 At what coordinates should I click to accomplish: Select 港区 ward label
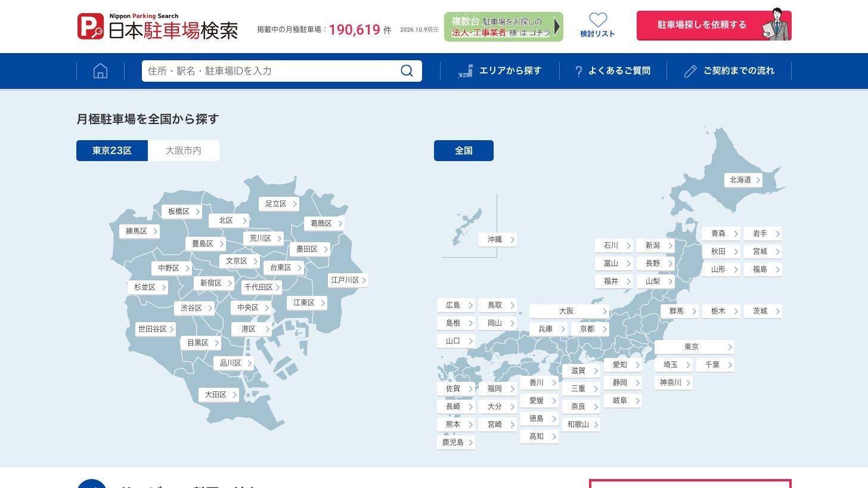[251, 329]
